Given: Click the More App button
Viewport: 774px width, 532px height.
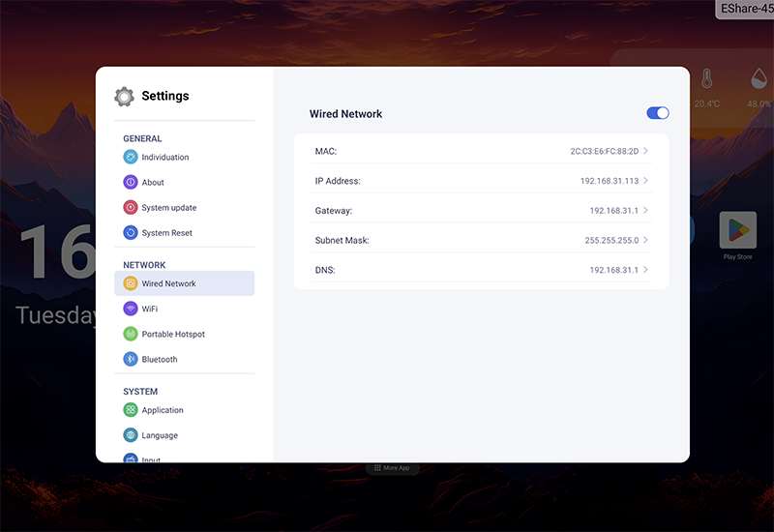Looking at the screenshot, I should [392, 468].
